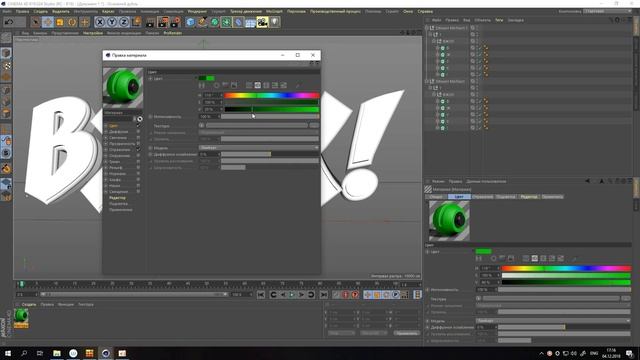This screenshot has height=360, width=640.
Task: Click the green Array modeling icon
Action: click(227, 22)
